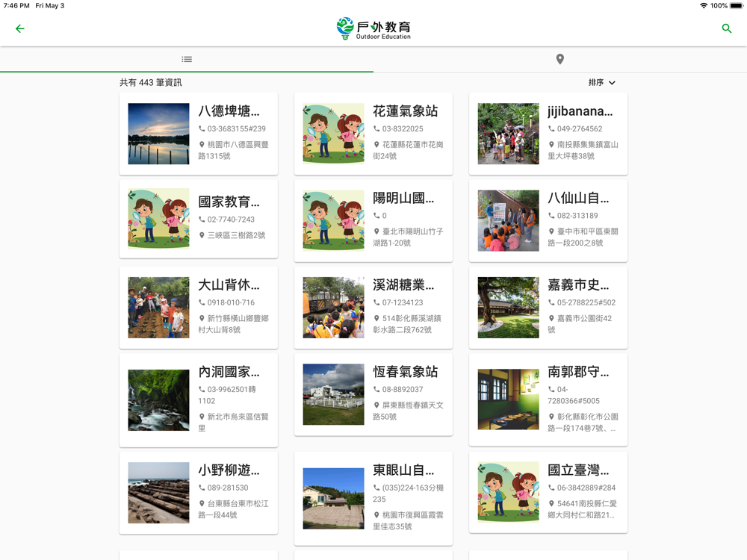Click the 國立臺灣 cartoon kids thumbnail
The width and height of the screenshot is (747, 560).
pyautogui.click(x=508, y=493)
